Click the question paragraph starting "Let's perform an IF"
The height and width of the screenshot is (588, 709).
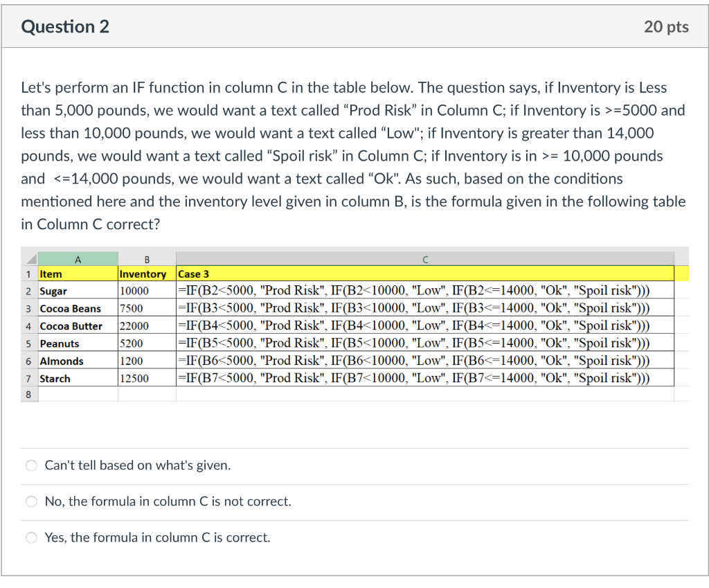tap(353, 156)
